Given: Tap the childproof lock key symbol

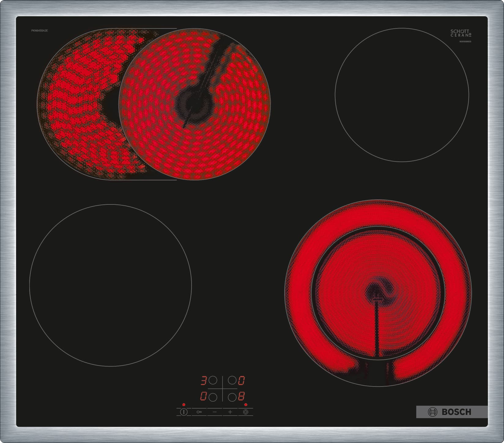Looking at the screenshot, I should 199,412.
